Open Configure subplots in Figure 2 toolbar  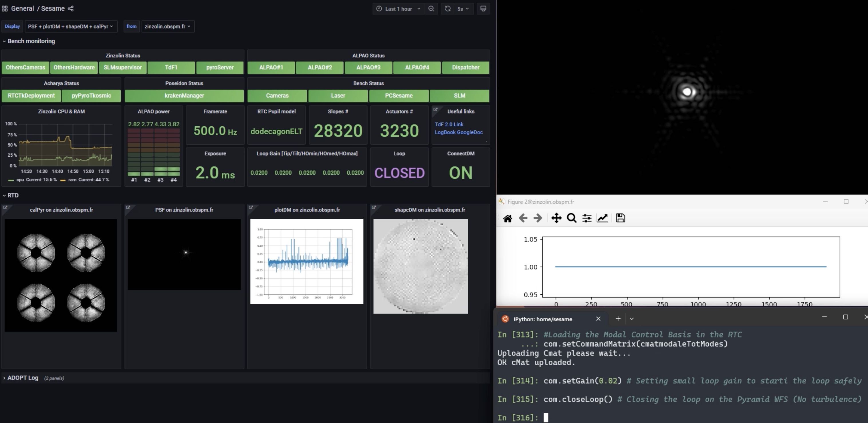[x=587, y=218]
